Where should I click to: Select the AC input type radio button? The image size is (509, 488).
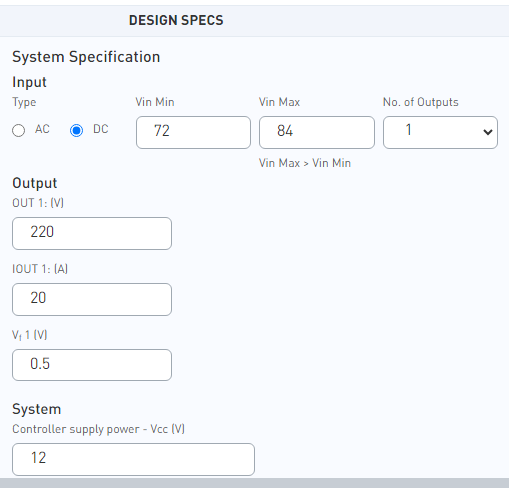[x=18, y=130]
